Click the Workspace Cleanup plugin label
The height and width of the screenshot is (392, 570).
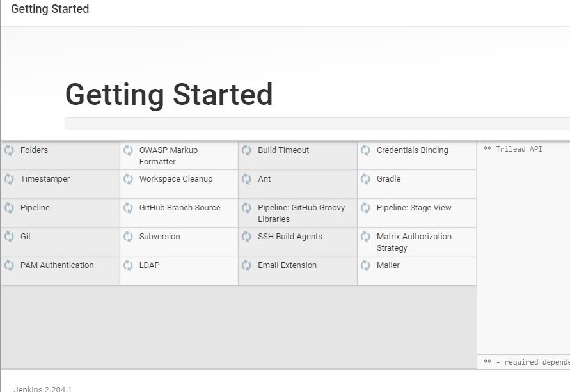(x=176, y=179)
